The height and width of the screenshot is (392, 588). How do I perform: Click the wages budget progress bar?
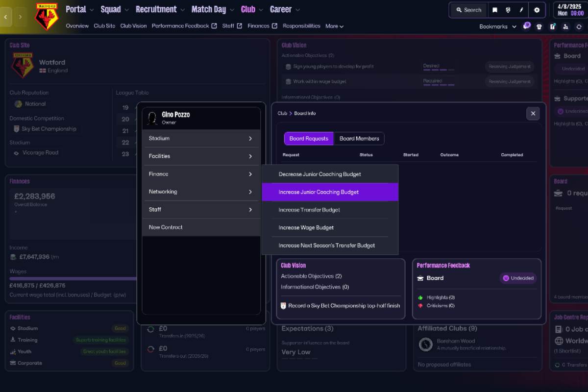[73, 278]
